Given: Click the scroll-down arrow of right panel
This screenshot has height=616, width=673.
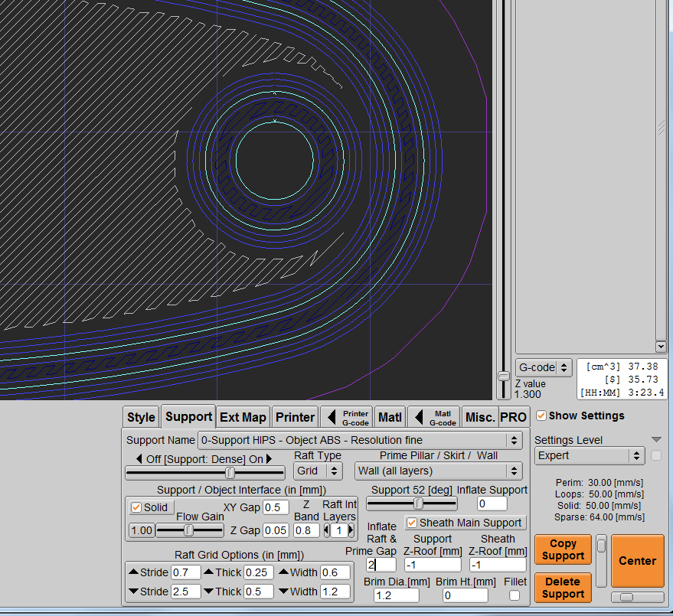Looking at the screenshot, I should 661,346.
